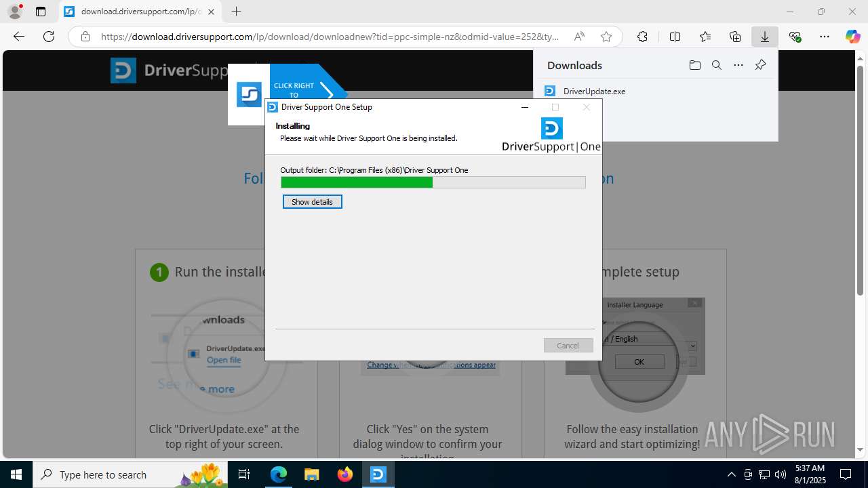This screenshot has height=488, width=868.
Task: Open the Favorites list icon
Action: [705, 37]
